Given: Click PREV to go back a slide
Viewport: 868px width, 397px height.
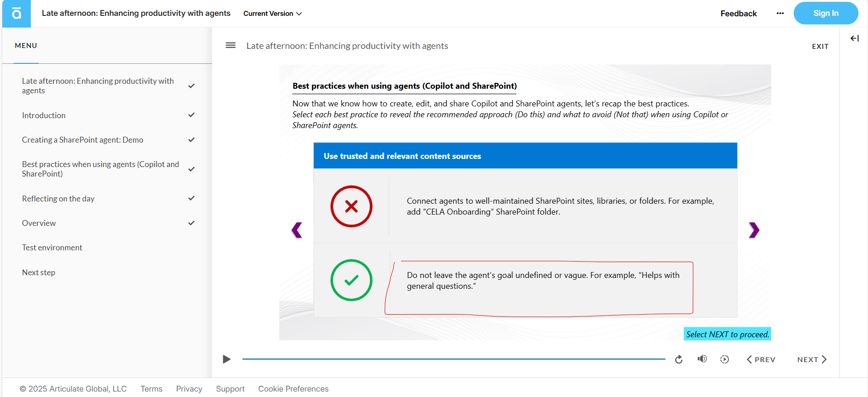Looking at the screenshot, I should (x=761, y=359).
